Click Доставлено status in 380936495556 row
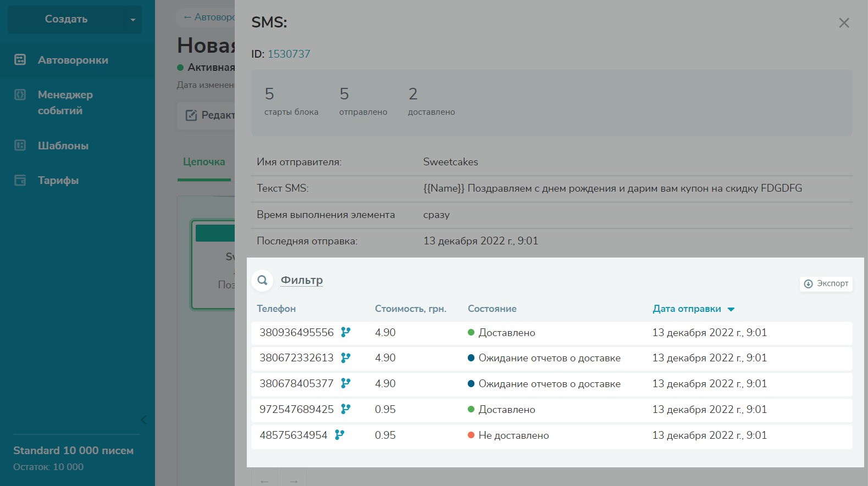868x486 pixels. [x=507, y=333]
